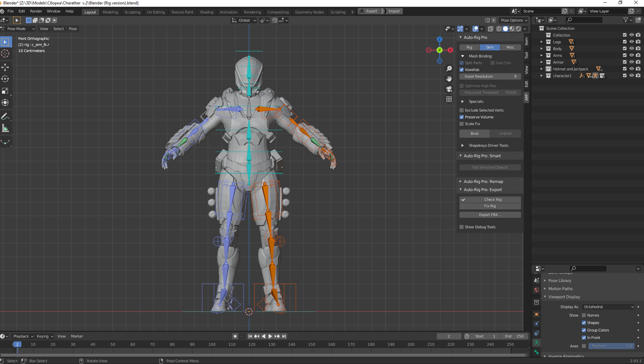The image size is (644, 364).
Task: Click the Export FBX button
Action: [490, 215]
